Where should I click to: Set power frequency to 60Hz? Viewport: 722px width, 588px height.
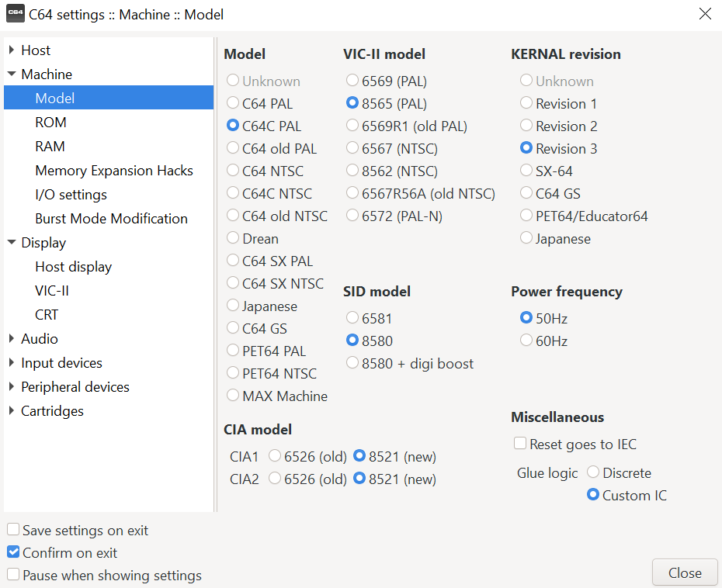(x=543, y=341)
